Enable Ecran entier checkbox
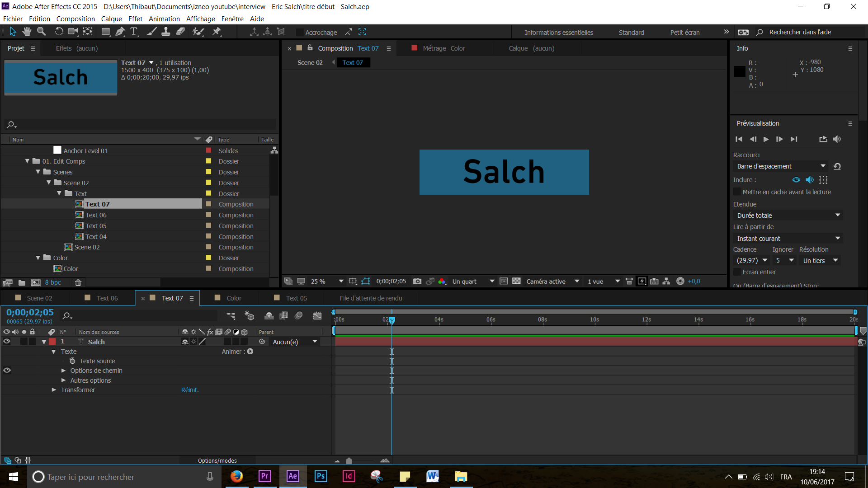Screen dimensions: 868x488 coord(737,272)
